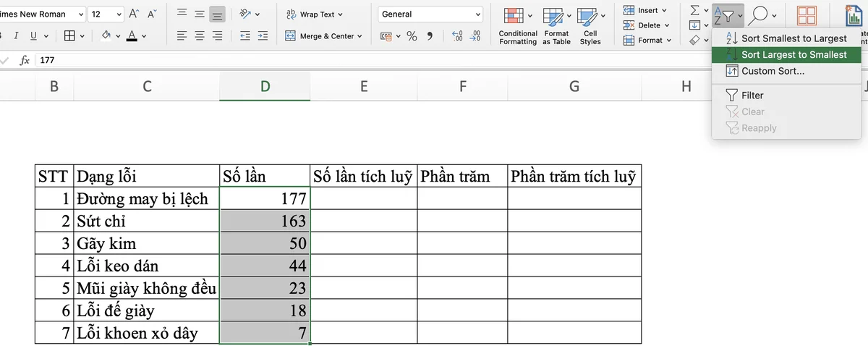Toggle bottom align button
This screenshot has width=868, height=346.
click(x=217, y=14)
